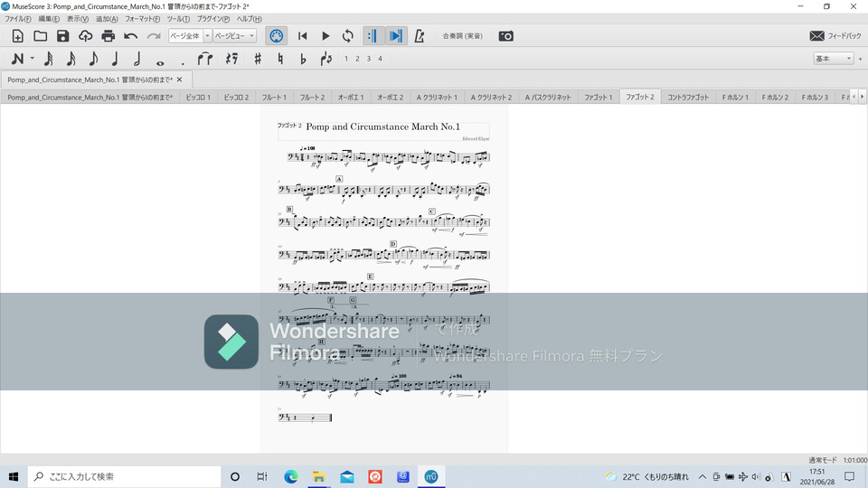Toggle the play repeats button

(x=372, y=36)
